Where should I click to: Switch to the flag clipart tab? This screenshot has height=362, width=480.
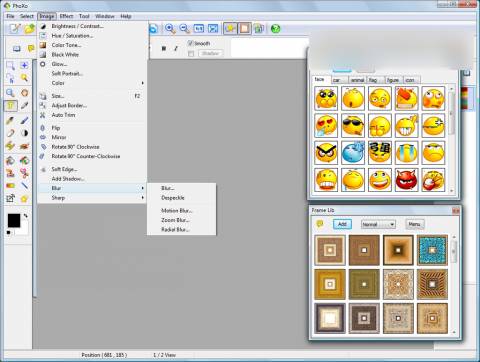pos(375,80)
